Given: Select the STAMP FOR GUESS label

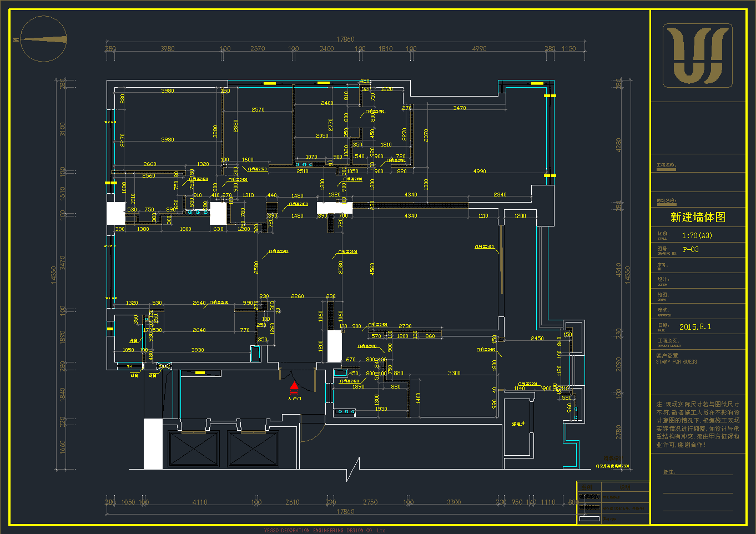Looking at the screenshot, I should pos(676,362).
